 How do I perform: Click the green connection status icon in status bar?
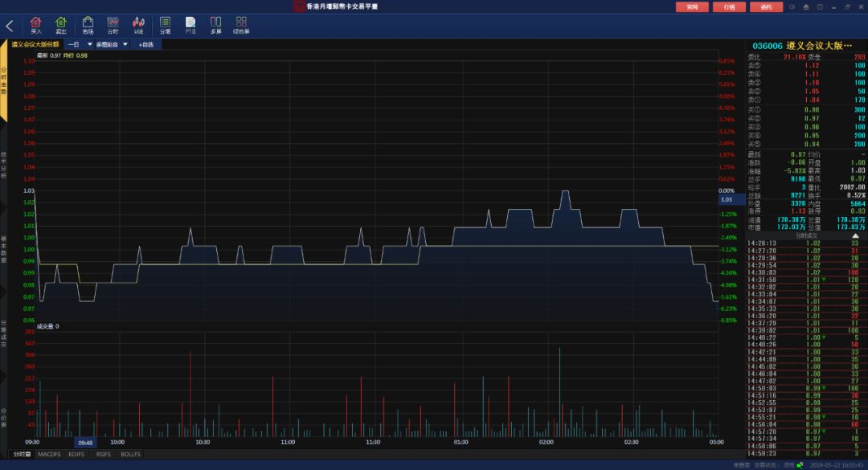(x=800, y=465)
